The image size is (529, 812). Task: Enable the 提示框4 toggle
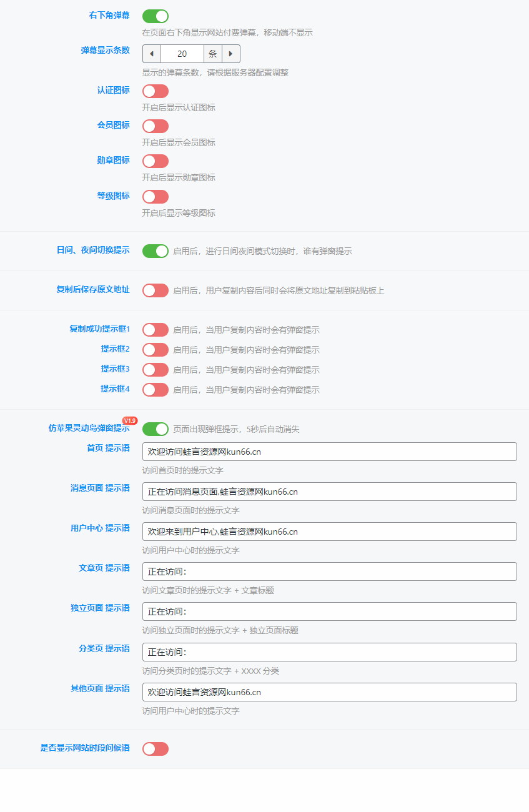point(156,390)
